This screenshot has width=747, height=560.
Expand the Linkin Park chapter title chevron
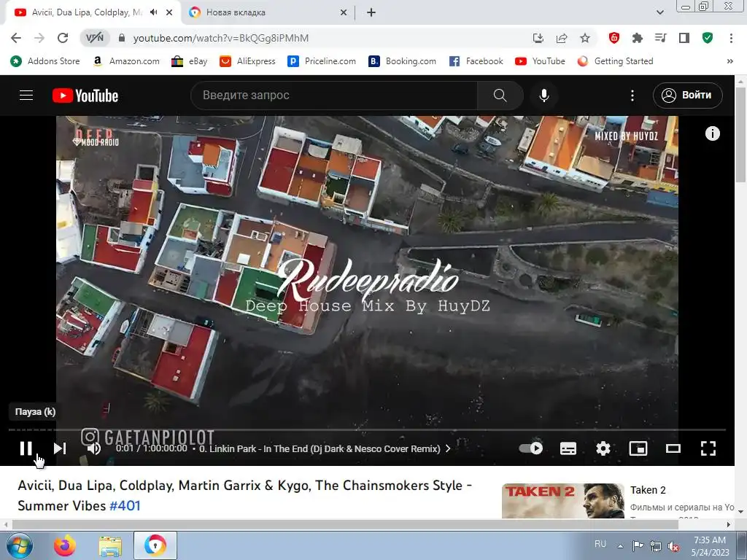(448, 448)
